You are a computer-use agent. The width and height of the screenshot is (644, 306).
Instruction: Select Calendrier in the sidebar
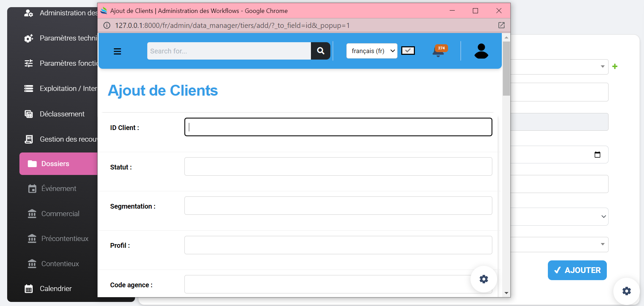(56, 289)
